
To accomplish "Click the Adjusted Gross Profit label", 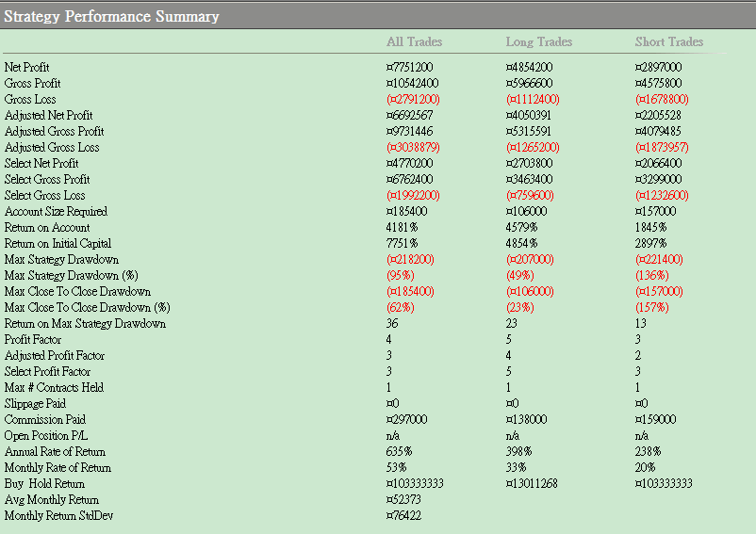I will pyautogui.click(x=54, y=131).
